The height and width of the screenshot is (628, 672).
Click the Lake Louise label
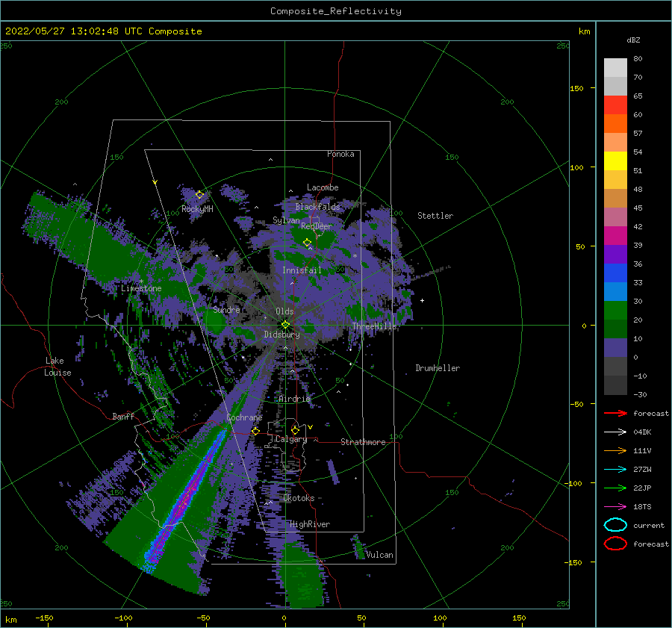[57, 367]
